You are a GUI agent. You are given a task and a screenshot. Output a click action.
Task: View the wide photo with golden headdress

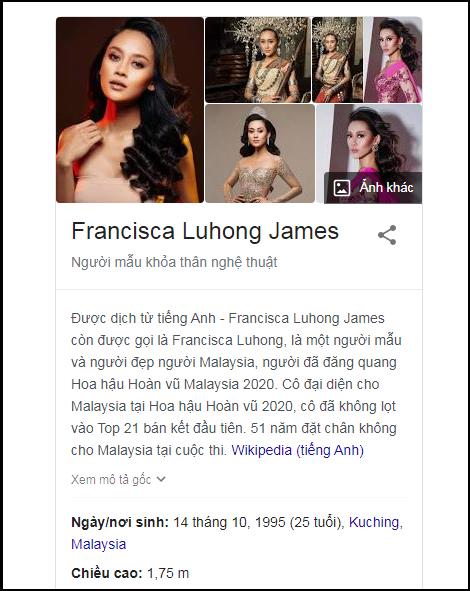[x=258, y=60]
